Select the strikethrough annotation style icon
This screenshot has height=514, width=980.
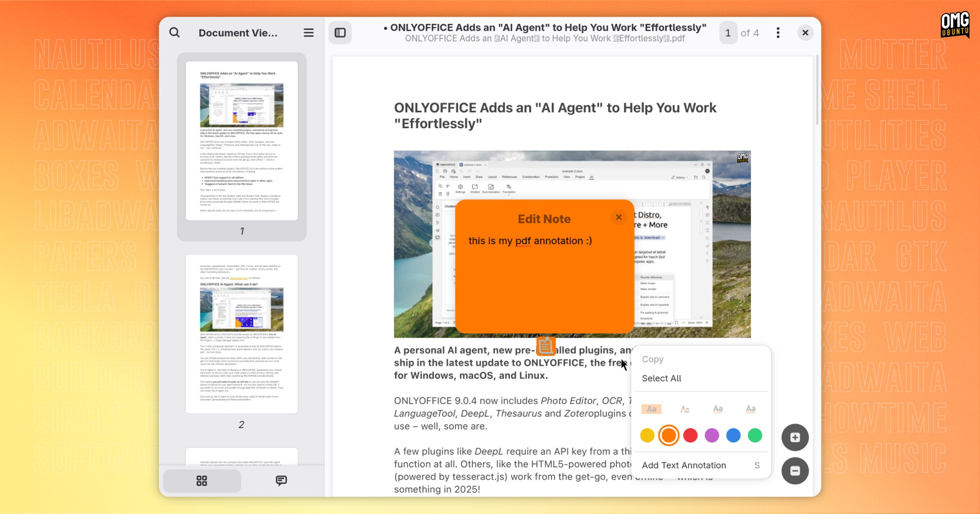coord(685,409)
